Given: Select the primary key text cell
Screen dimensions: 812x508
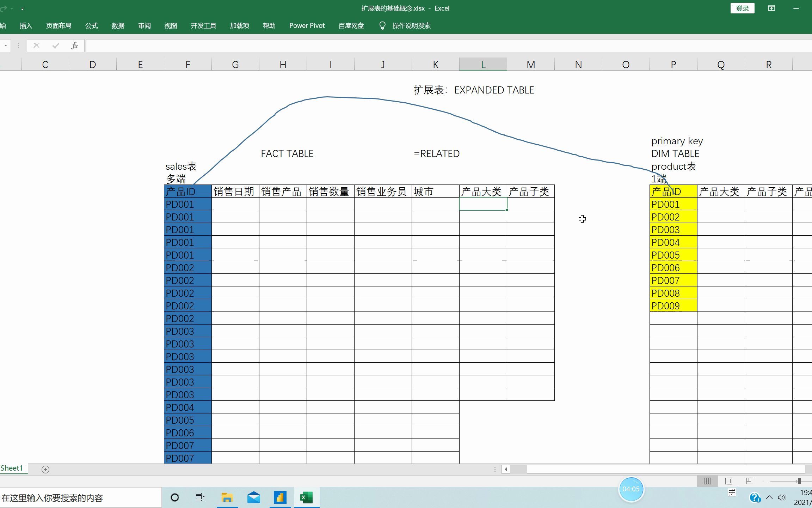Looking at the screenshot, I should click(677, 141).
